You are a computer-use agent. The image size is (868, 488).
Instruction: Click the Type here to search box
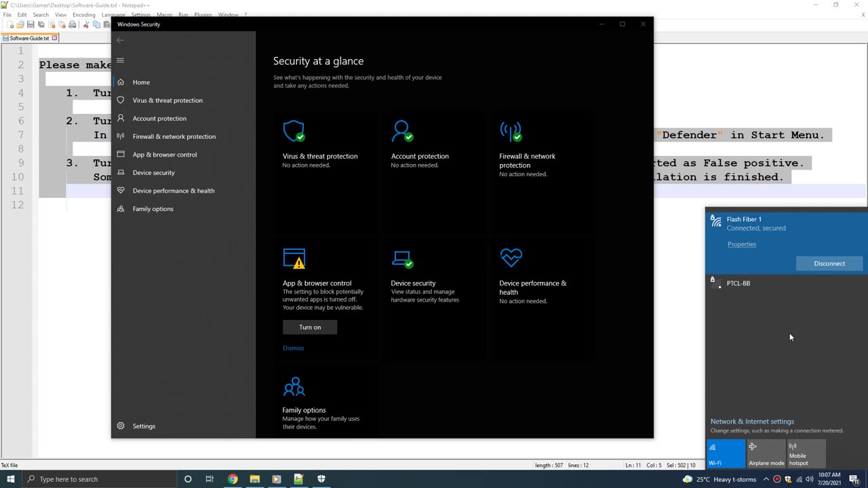99,479
